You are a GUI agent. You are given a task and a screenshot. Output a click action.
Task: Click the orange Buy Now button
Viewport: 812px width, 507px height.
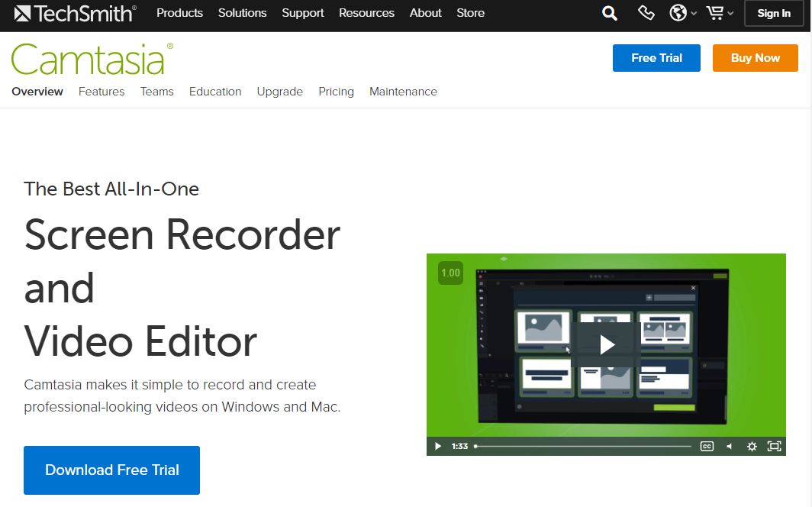tap(755, 58)
